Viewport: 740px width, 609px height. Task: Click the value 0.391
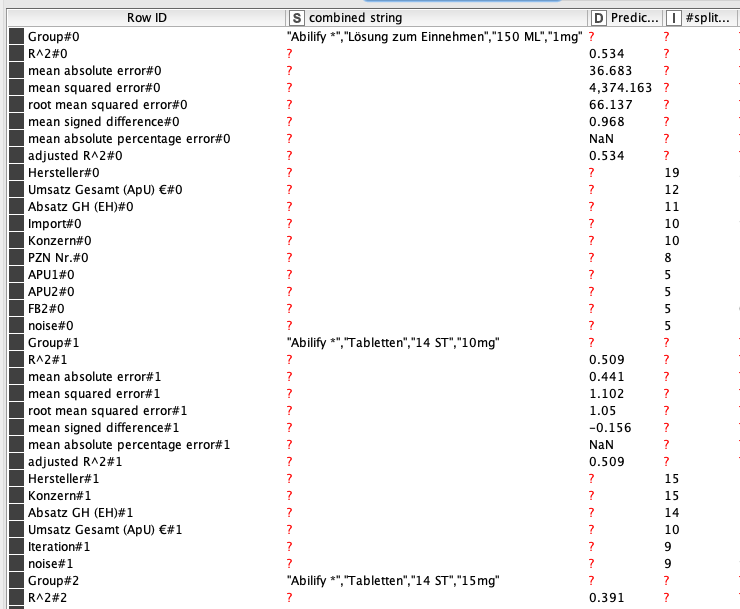pos(606,598)
